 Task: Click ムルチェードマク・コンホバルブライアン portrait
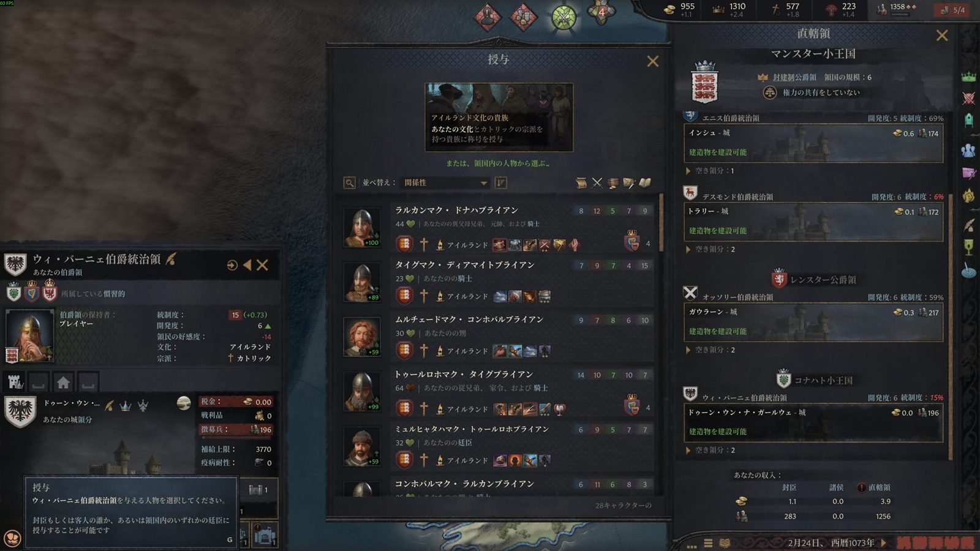point(362,337)
